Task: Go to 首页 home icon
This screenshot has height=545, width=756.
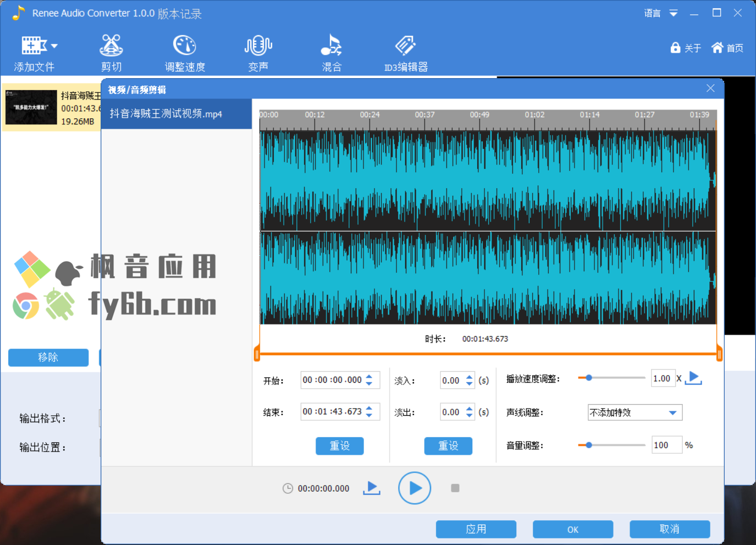Action: 717,48
